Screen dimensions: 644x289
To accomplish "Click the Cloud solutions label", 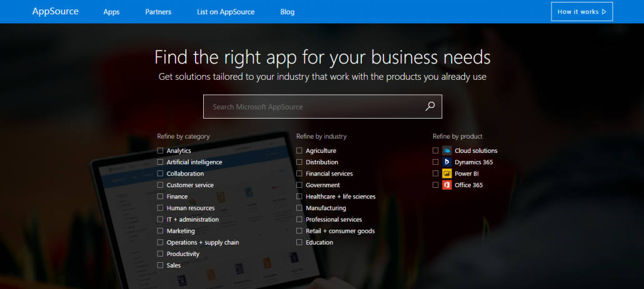I will pos(476,150).
